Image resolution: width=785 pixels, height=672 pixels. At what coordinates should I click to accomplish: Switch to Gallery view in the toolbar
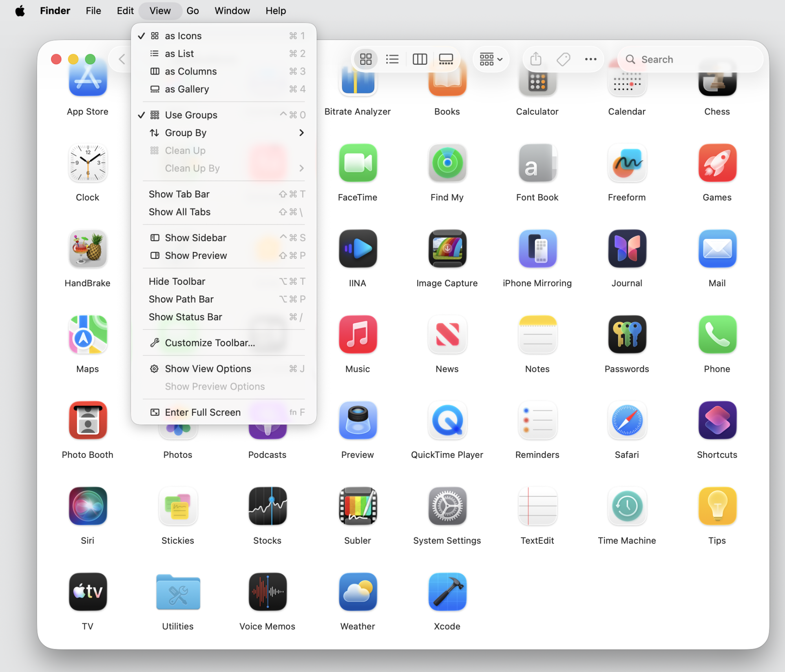(x=446, y=59)
